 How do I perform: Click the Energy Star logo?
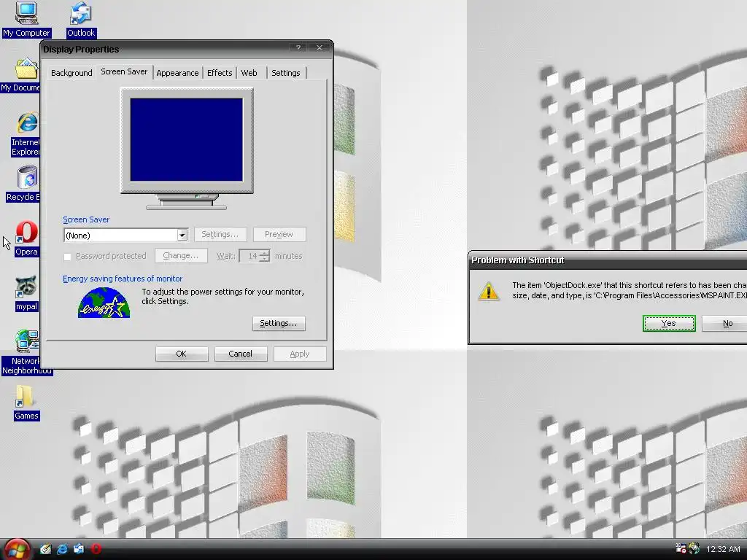(x=104, y=303)
